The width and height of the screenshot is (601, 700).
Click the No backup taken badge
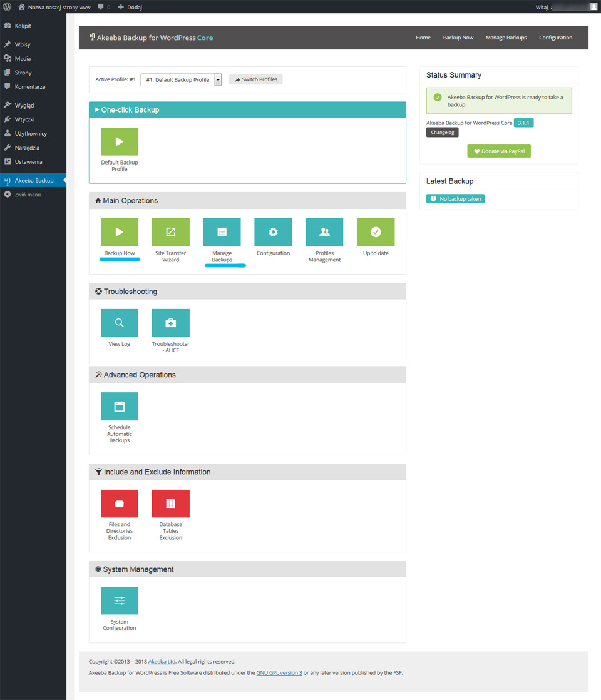(x=455, y=199)
